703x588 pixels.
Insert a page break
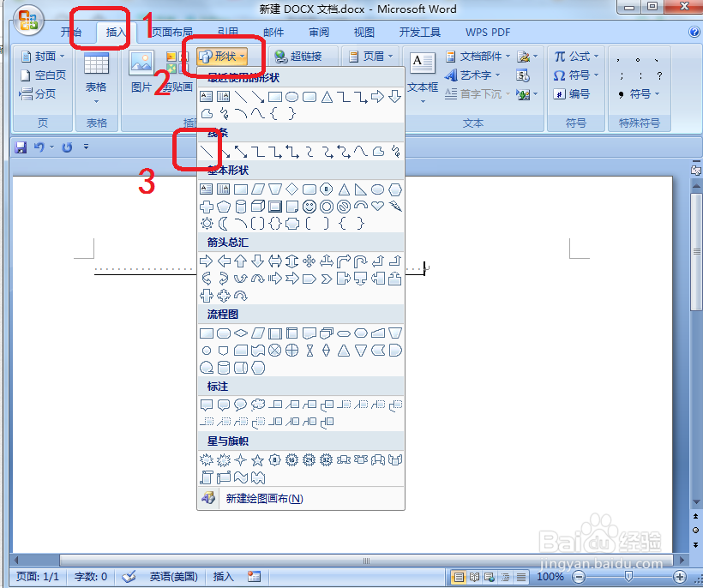38,93
